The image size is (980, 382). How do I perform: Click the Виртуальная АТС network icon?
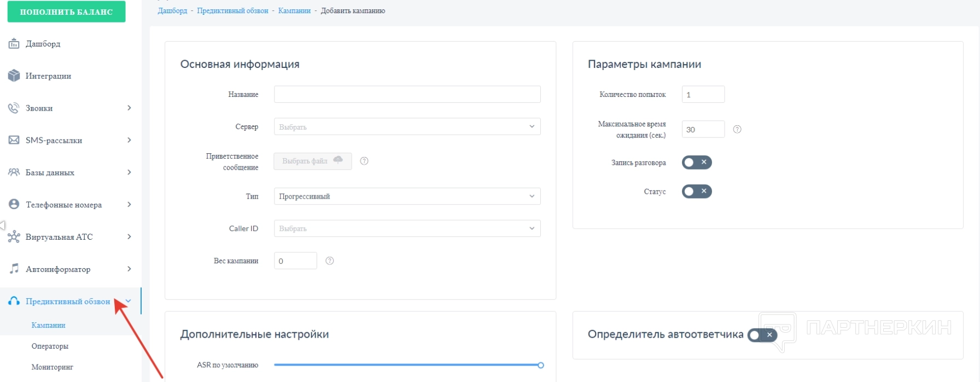(14, 237)
